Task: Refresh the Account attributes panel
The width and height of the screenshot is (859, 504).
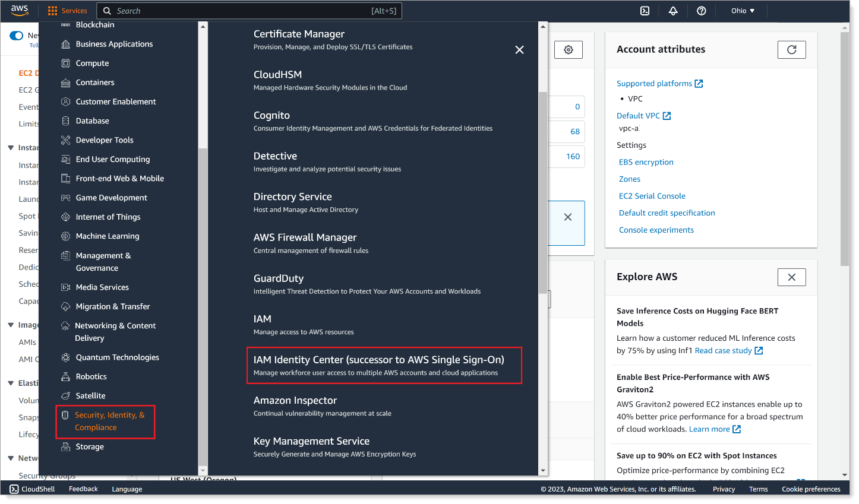Action: (x=791, y=50)
